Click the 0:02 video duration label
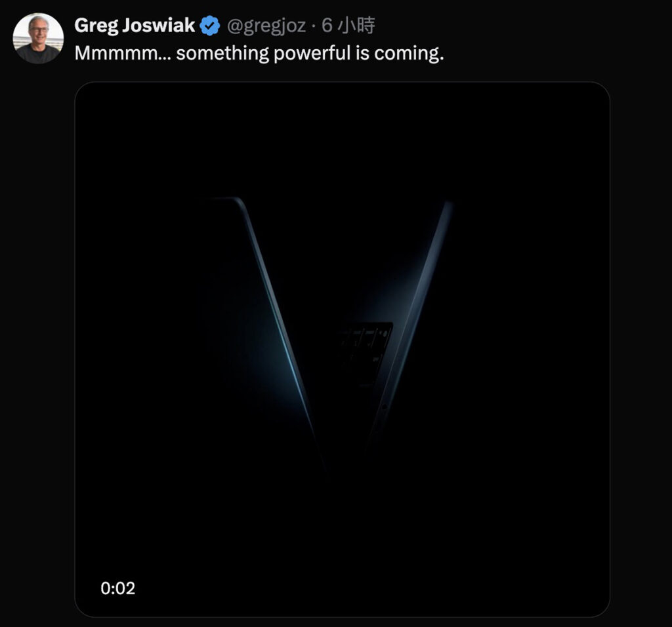 (118, 588)
